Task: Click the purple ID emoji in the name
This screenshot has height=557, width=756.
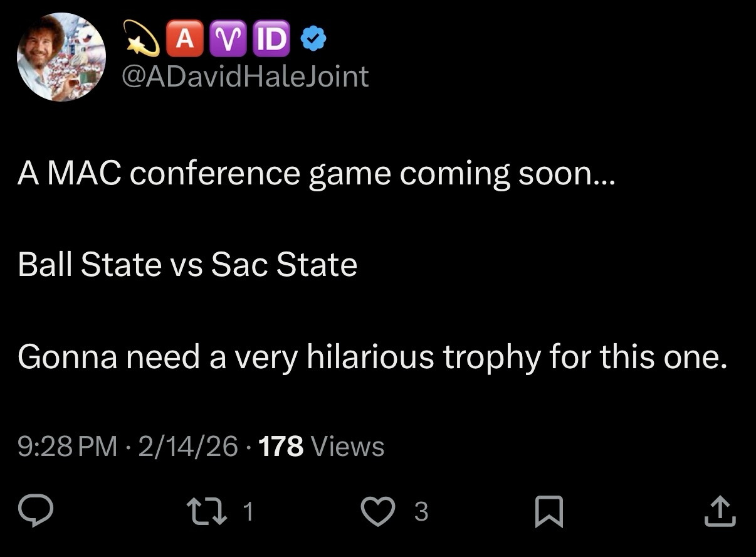Action: [271, 38]
